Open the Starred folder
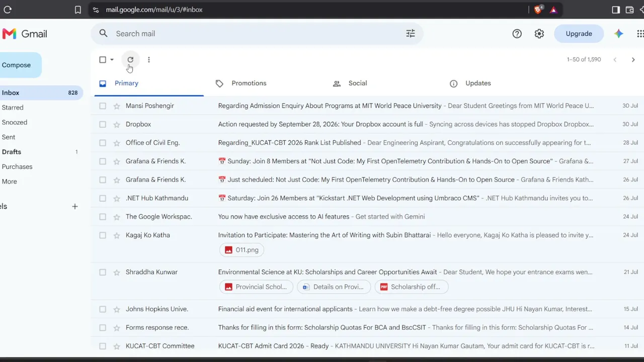Screen dimensions: 644x362 [x=13, y=108]
